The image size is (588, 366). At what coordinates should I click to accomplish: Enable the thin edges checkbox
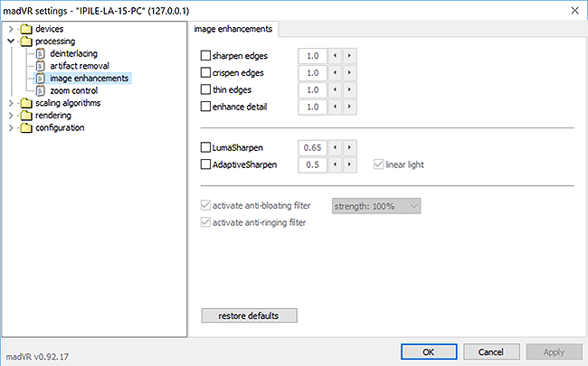click(205, 89)
